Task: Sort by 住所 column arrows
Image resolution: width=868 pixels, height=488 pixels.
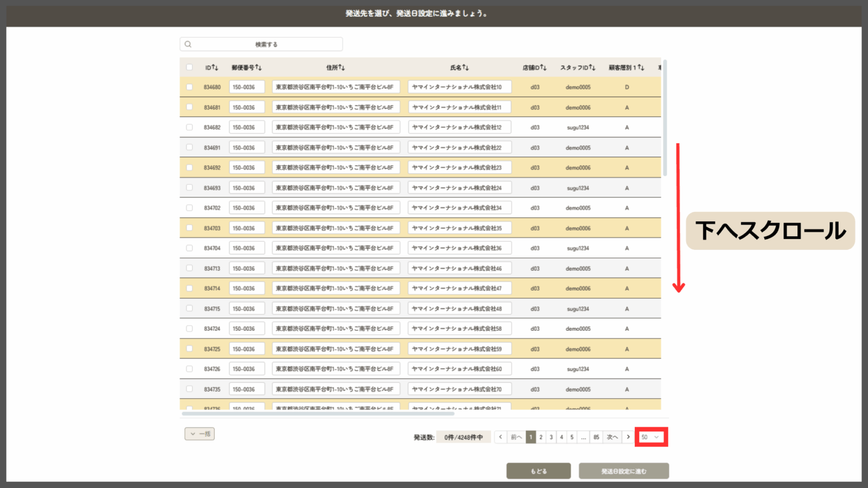Action: tap(342, 67)
